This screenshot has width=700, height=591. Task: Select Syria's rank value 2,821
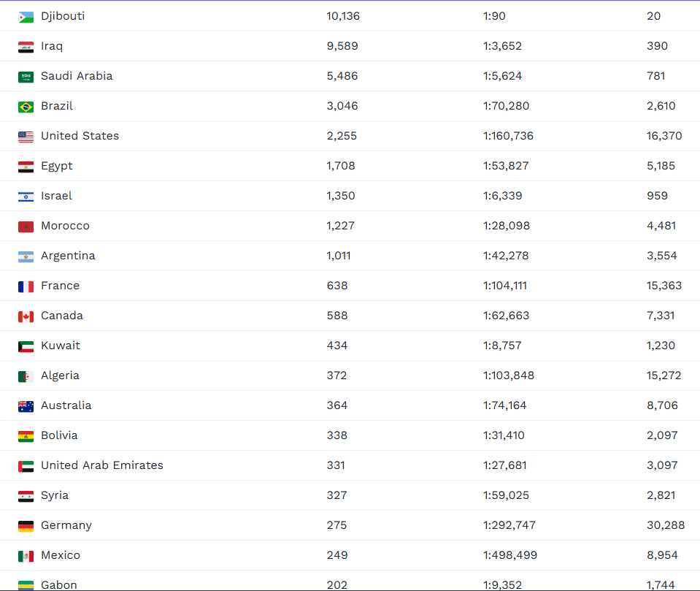coord(661,495)
